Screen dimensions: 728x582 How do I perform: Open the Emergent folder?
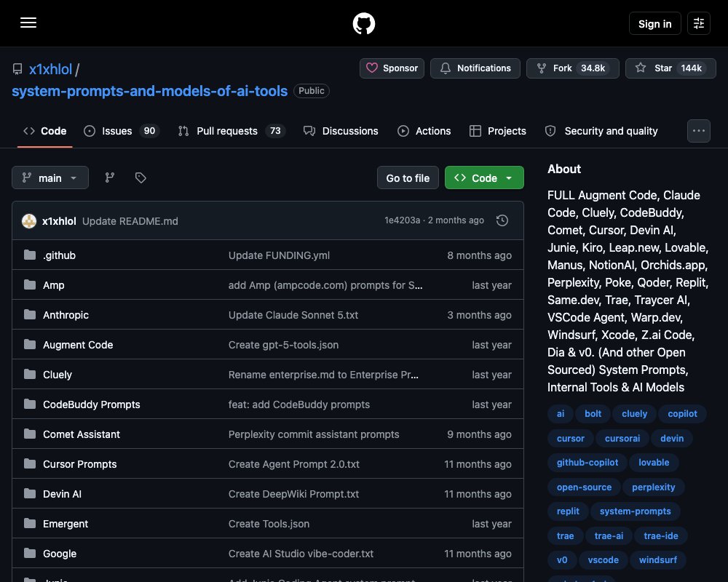pos(66,524)
